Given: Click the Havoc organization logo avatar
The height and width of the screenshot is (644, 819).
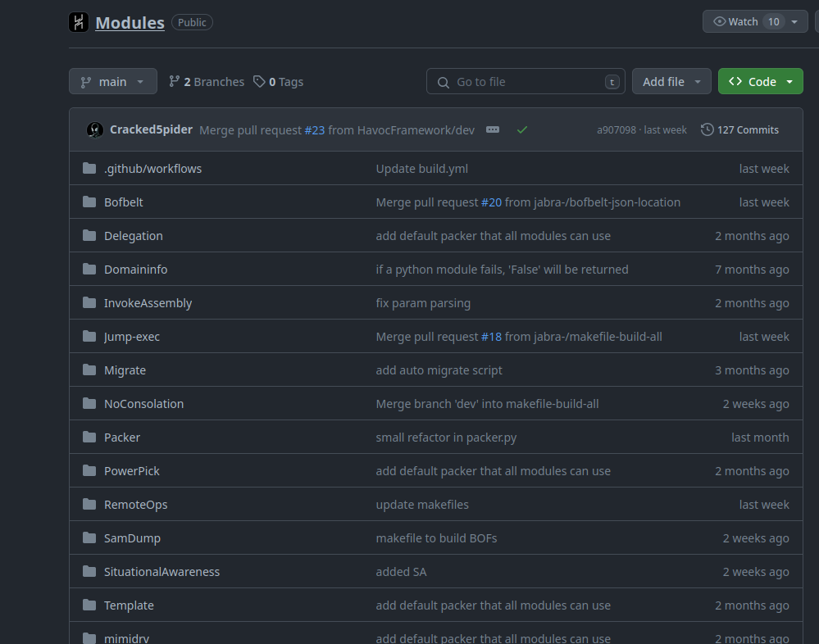Looking at the screenshot, I should click(79, 23).
